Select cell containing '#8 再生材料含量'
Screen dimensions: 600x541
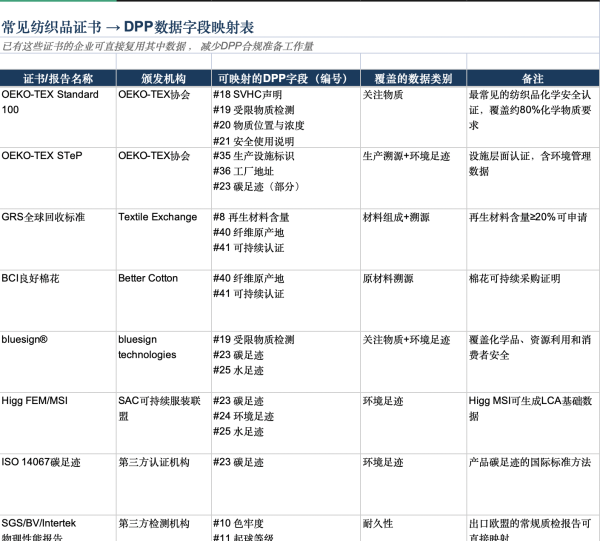coord(286,240)
